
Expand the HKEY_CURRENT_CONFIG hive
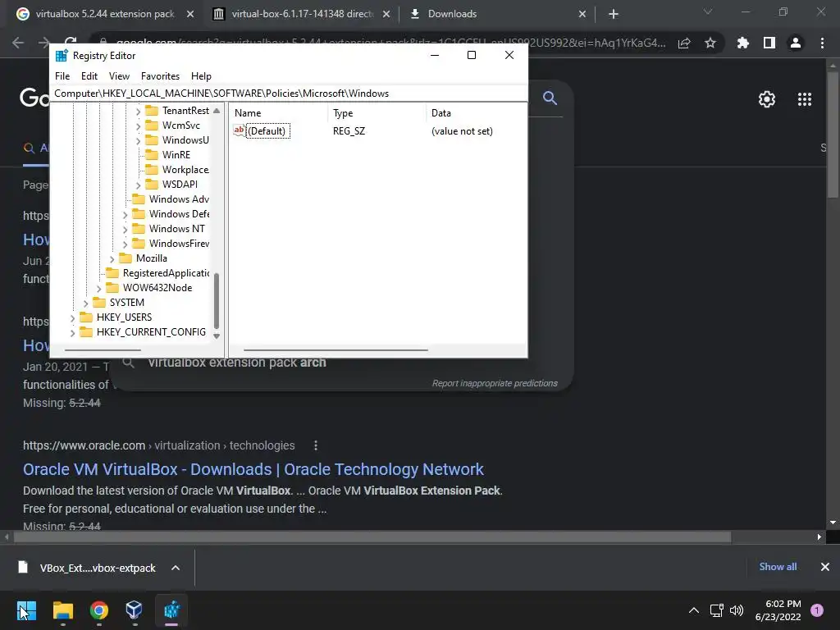pyautogui.click(x=72, y=333)
